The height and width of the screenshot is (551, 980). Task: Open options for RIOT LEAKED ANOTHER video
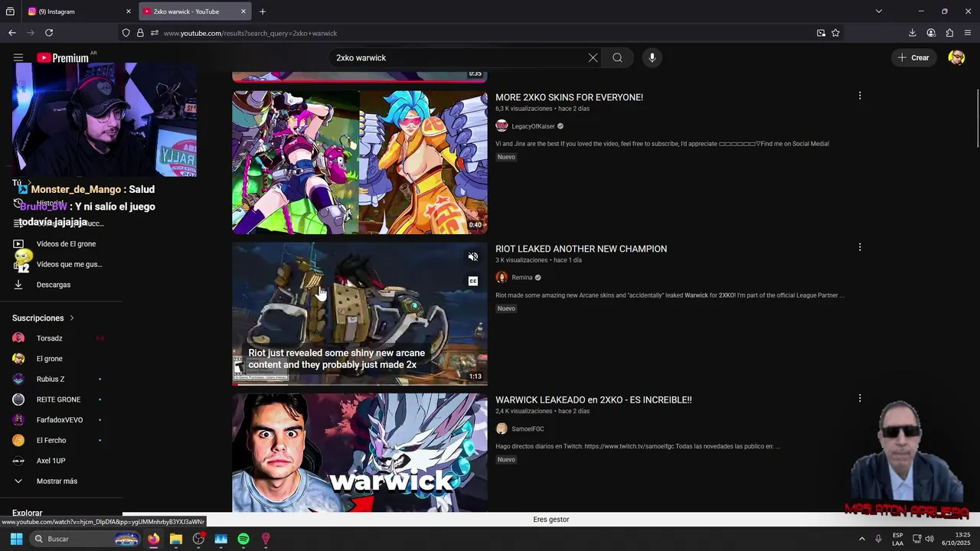click(x=860, y=247)
